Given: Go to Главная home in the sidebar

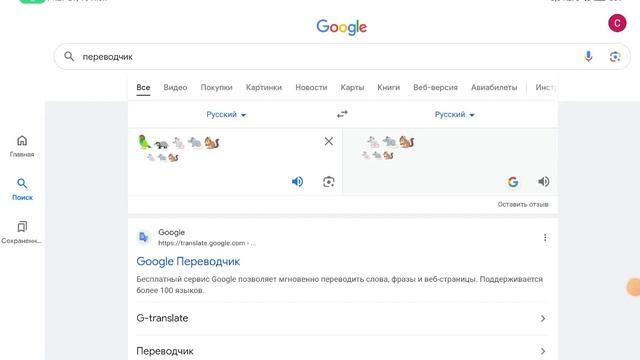Looking at the screenshot, I should [22, 146].
